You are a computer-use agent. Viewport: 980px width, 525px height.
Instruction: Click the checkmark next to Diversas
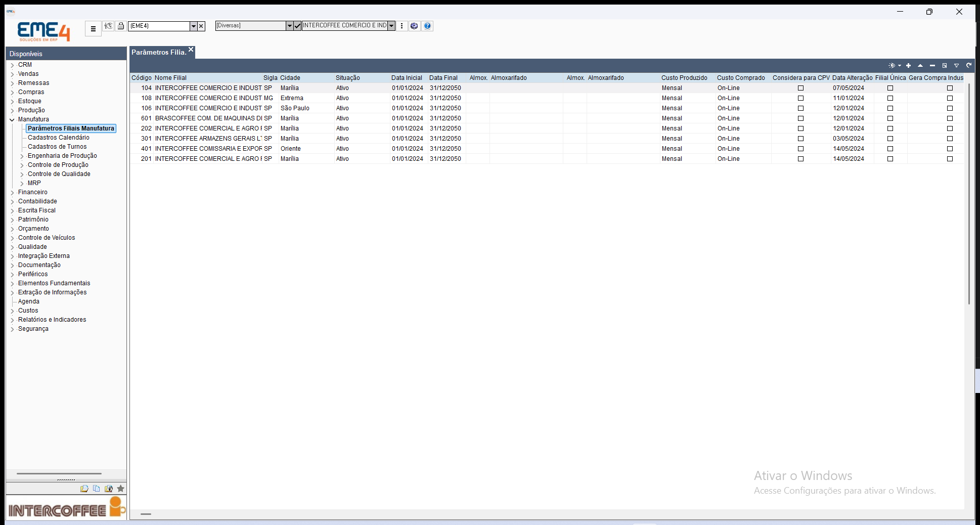[x=297, y=26]
